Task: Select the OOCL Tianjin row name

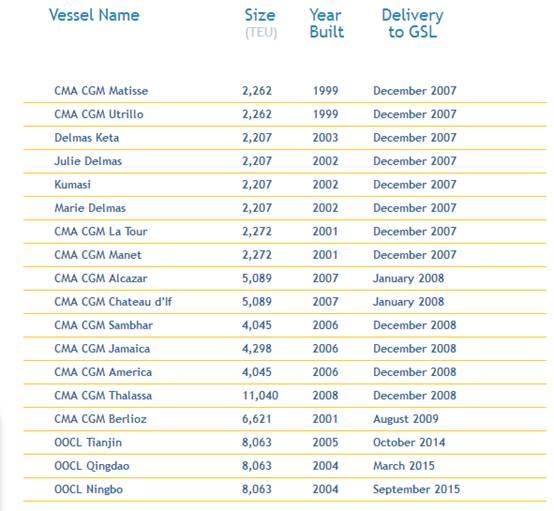Action: click(x=88, y=442)
